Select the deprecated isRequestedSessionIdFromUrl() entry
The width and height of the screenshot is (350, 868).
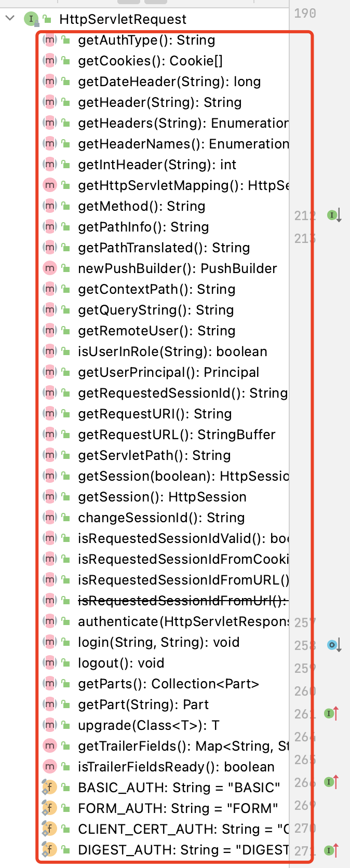click(182, 601)
